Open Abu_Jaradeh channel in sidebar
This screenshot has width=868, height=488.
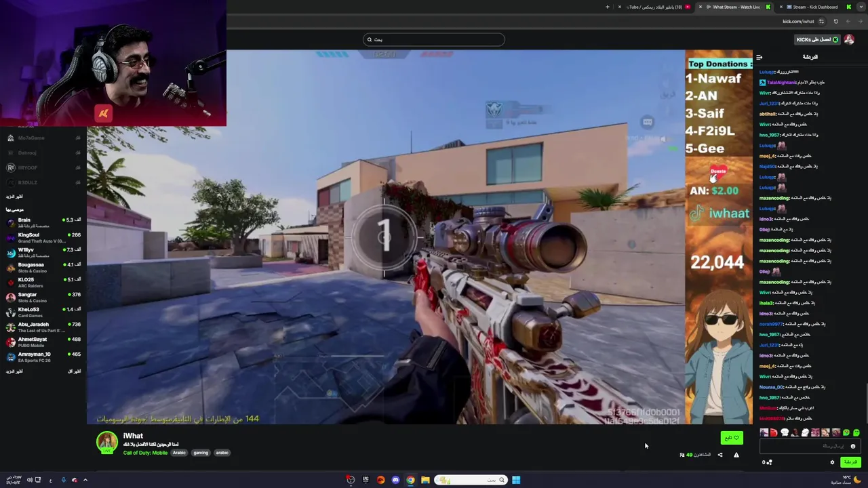pyautogui.click(x=43, y=327)
